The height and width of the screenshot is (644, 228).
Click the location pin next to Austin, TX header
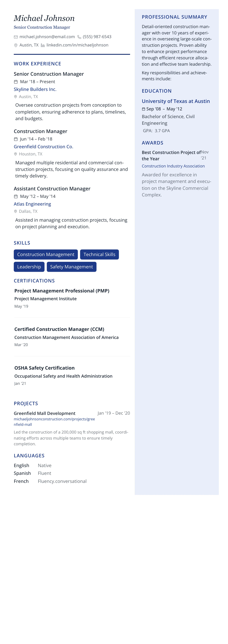point(16,45)
